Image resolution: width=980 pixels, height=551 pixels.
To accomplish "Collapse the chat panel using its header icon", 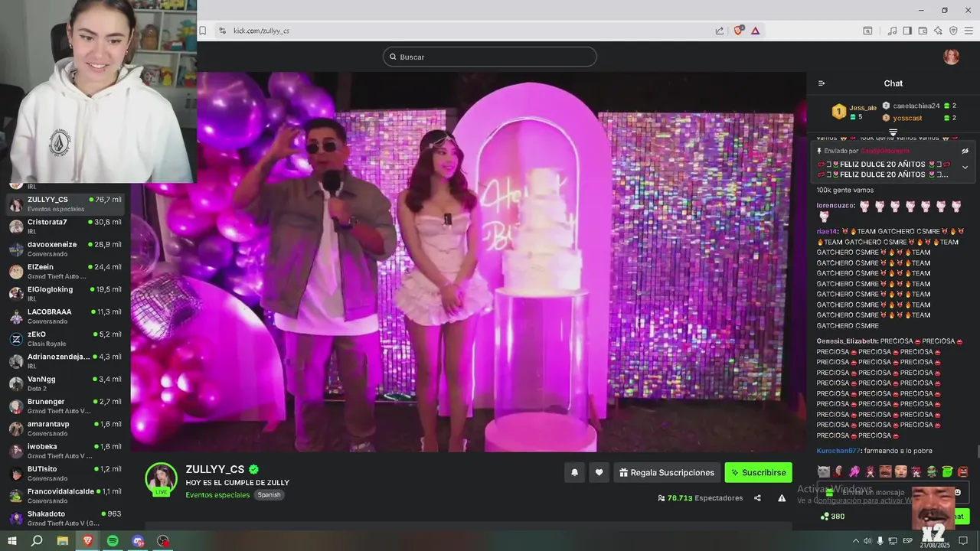I will click(x=822, y=83).
